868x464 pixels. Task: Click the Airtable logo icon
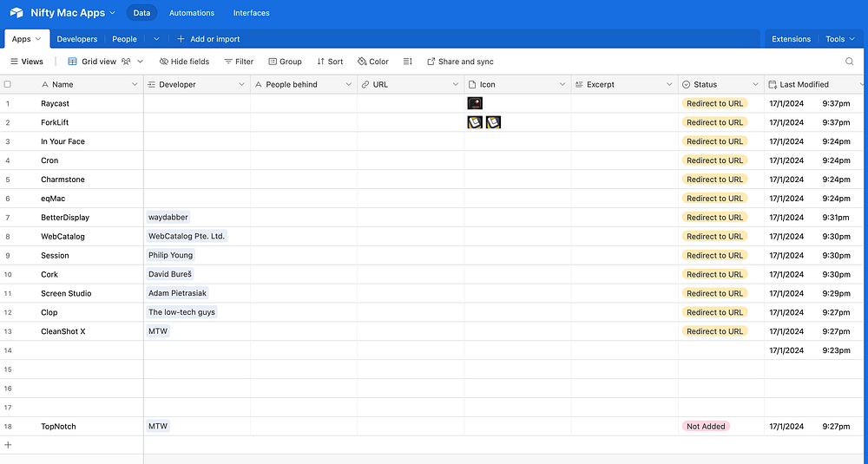click(x=16, y=13)
